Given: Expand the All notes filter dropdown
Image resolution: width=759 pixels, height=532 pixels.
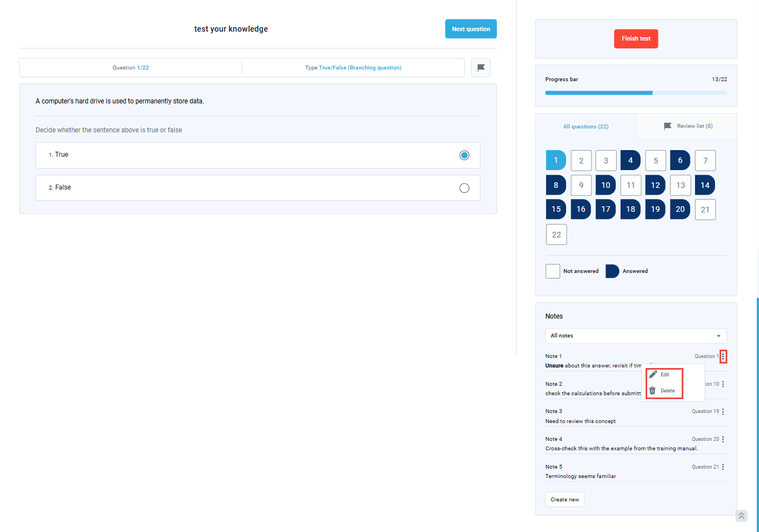Looking at the screenshot, I should (636, 336).
